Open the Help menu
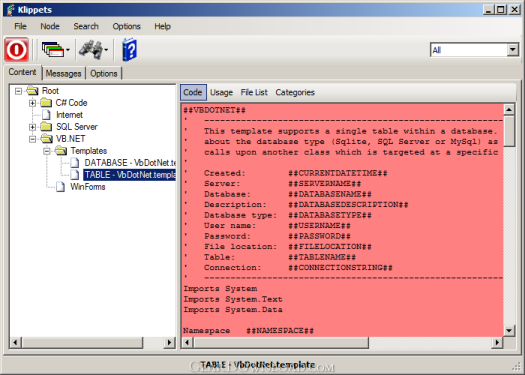Image resolution: width=525 pixels, height=375 pixels. (162, 26)
